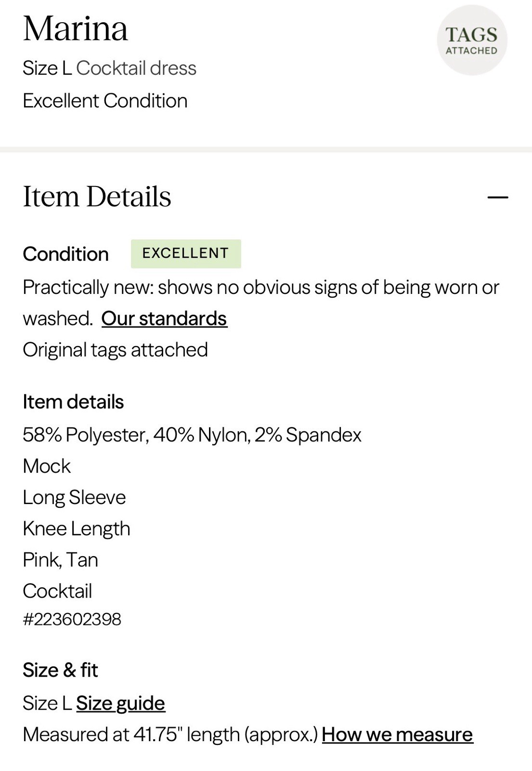Tap the Condition label
This screenshot has height=771, width=532.
(66, 254)
